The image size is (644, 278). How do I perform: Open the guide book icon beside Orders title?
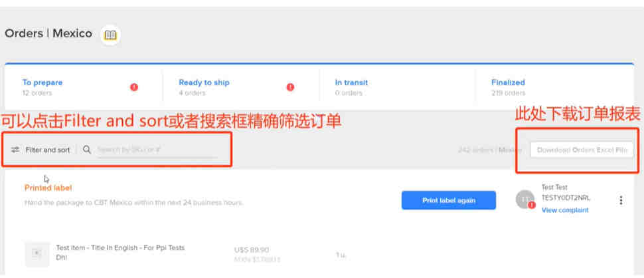tap(110, 35)
